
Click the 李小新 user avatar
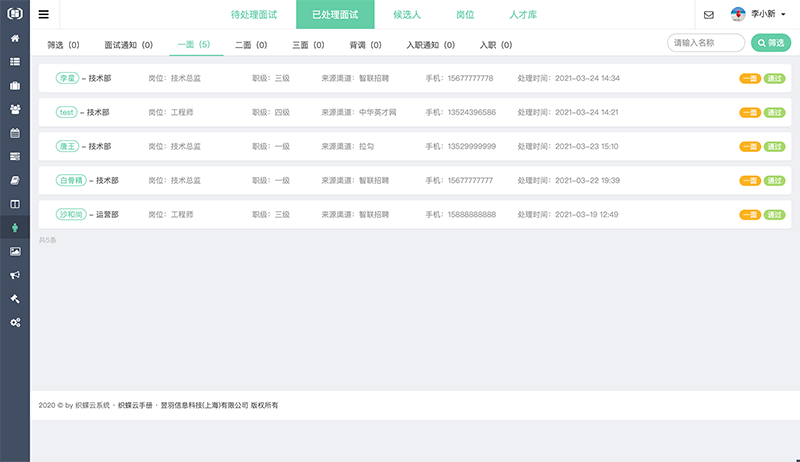tap(738, 14)
